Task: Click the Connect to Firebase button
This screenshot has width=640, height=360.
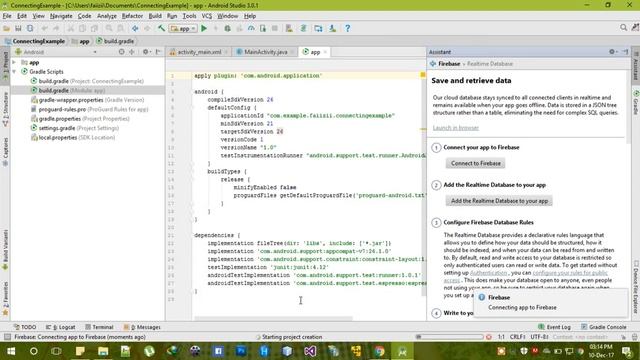Action: click(x=476, y=163)
